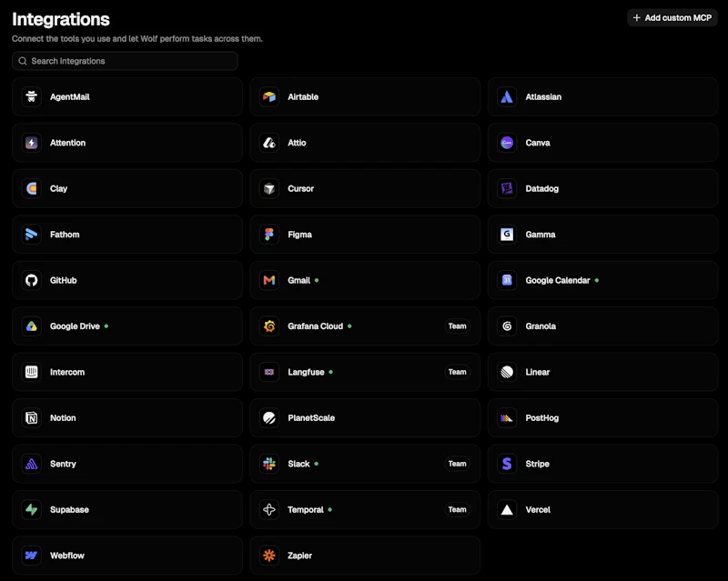
Task: Click the Atlassian logo icon
Action: tap(507, 96)
